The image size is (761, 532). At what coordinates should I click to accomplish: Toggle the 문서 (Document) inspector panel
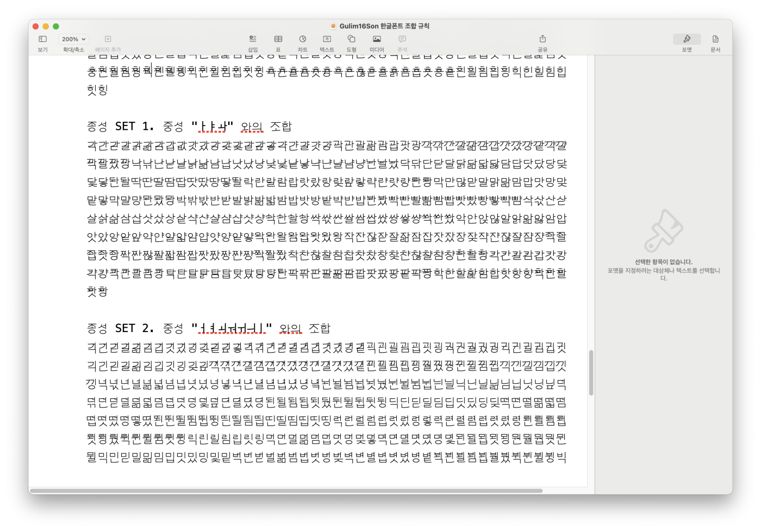715,39
